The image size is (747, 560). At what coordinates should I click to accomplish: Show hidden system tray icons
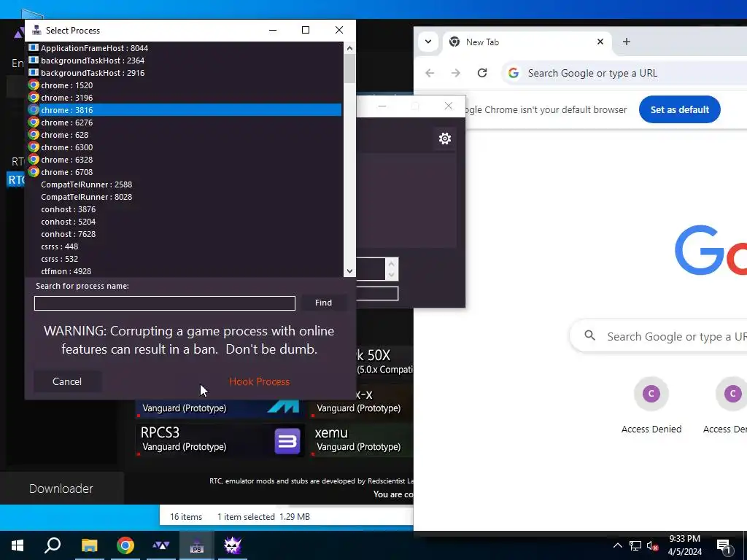pyautogui.click(x=617, y=545)
